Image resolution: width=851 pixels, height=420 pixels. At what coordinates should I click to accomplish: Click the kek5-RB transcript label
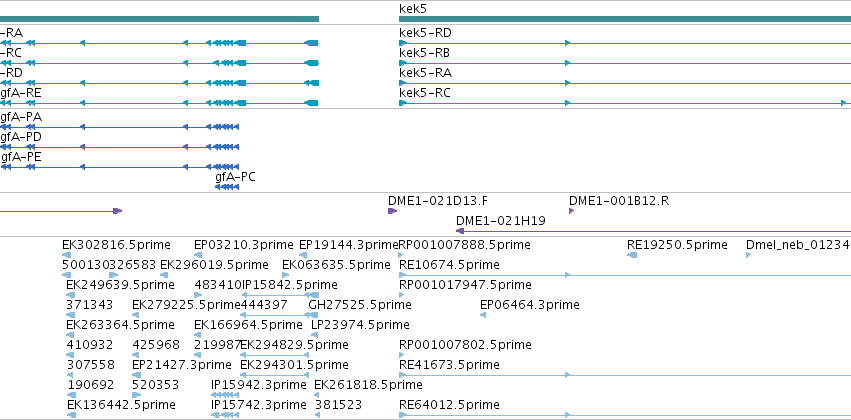tap(424, 53)
